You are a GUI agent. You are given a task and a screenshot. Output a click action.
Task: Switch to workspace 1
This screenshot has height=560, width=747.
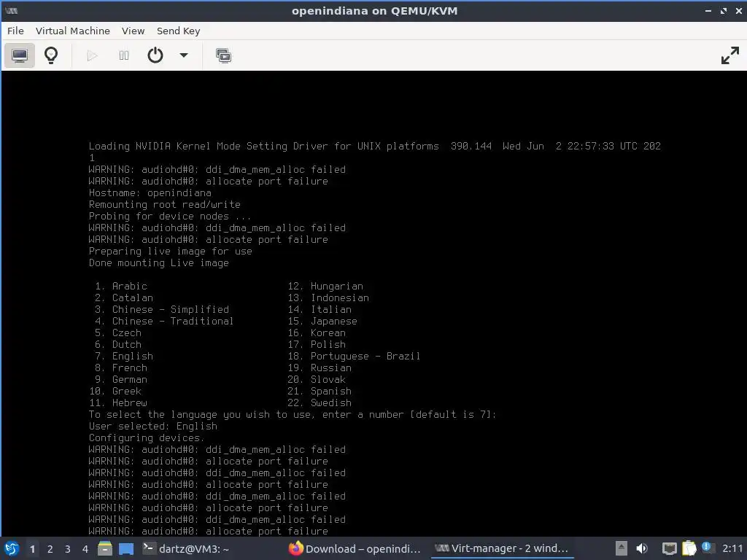tap(32, 549)
